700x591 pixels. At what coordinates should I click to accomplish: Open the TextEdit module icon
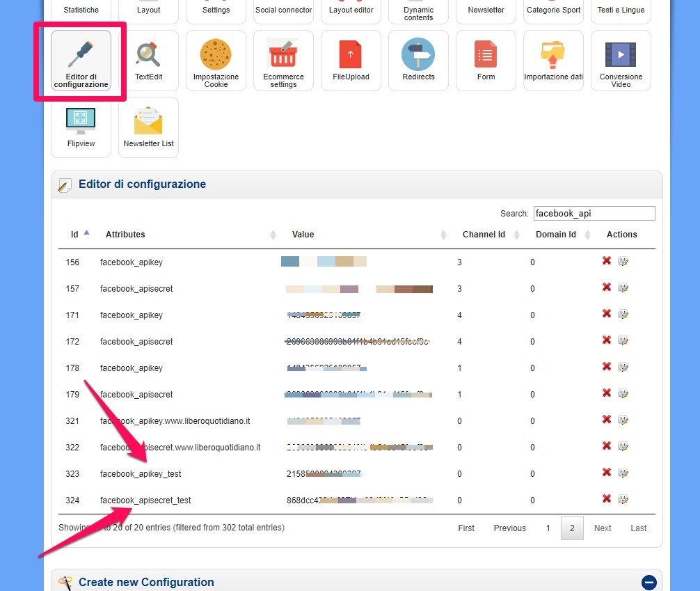pos(148,61)
